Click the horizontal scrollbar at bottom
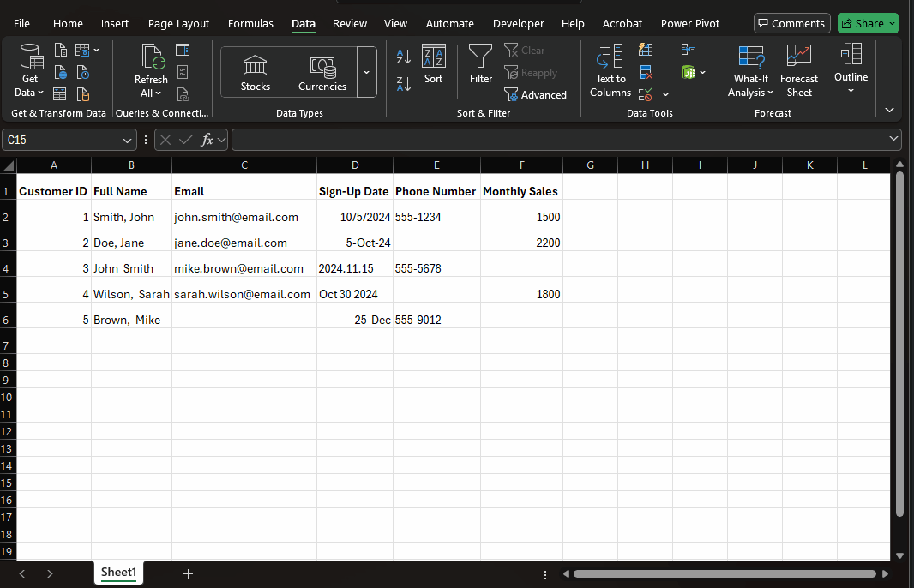 click(725, 573)
